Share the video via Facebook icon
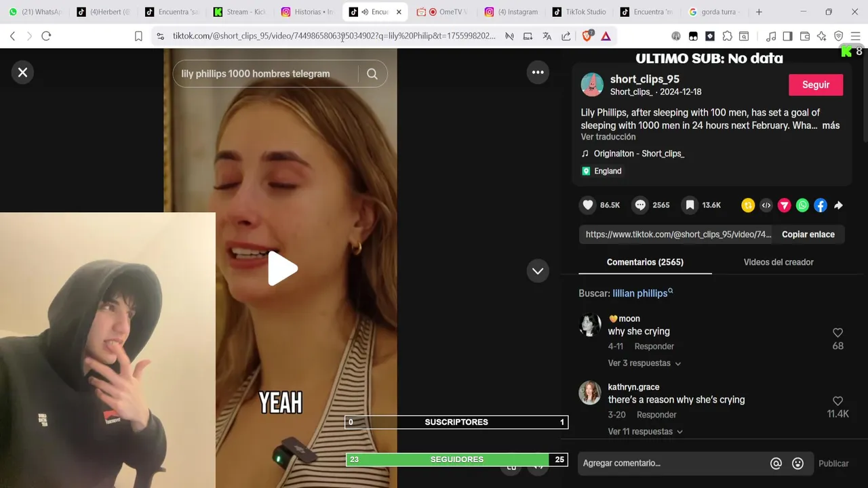Image resolution: width=868 pixels, height=488 pixels. click(x=821, y=205)
